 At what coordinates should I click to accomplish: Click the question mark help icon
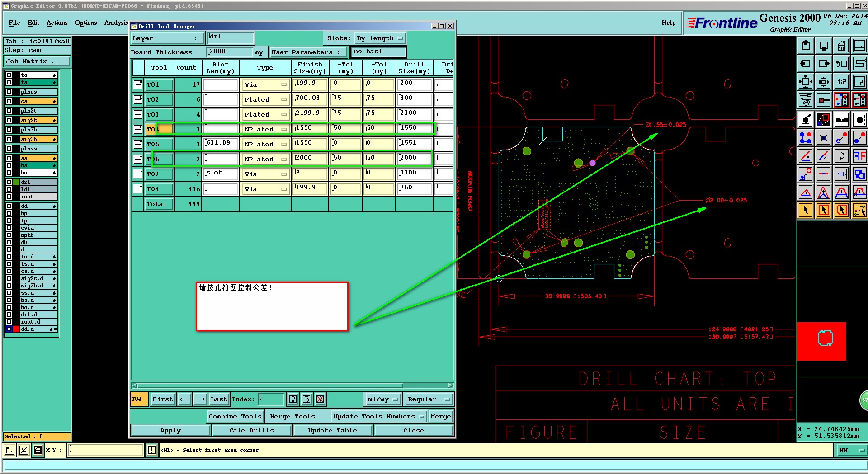[859, 82]
